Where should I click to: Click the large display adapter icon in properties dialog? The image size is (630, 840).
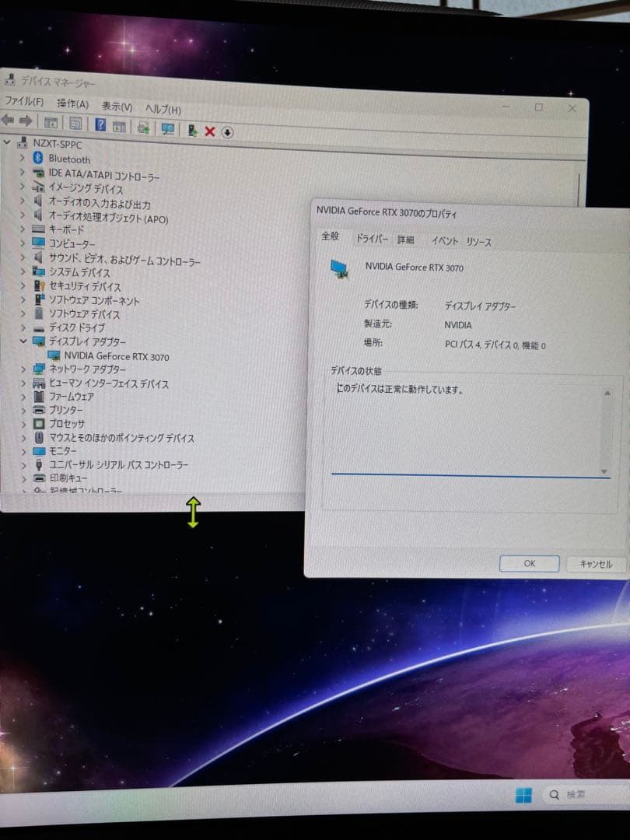click(339, 268)
